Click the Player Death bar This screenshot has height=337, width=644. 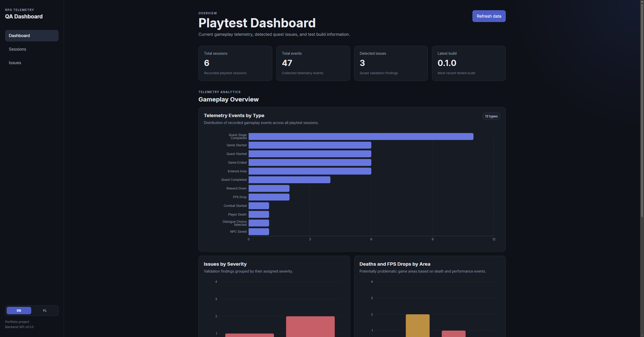(x=259, y=214)
